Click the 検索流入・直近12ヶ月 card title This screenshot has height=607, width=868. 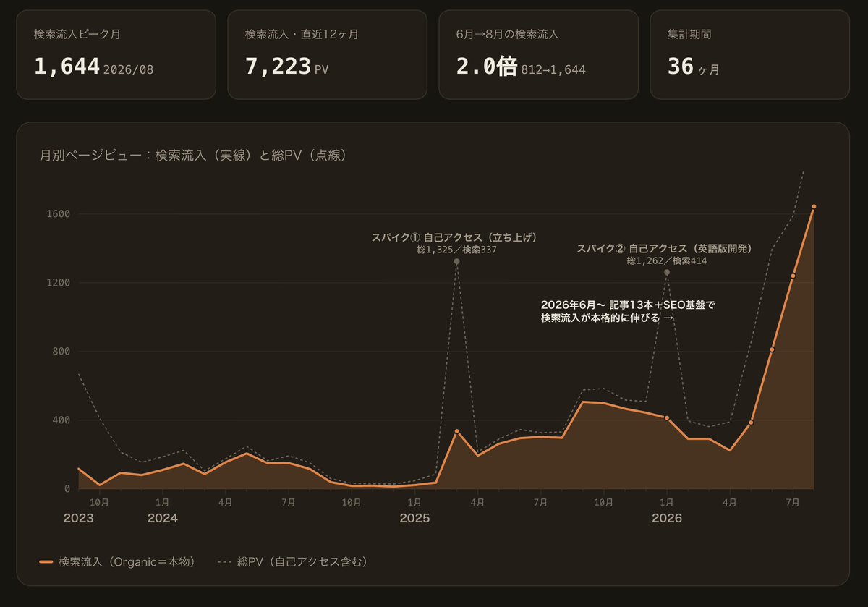click(x=302, y=34)
